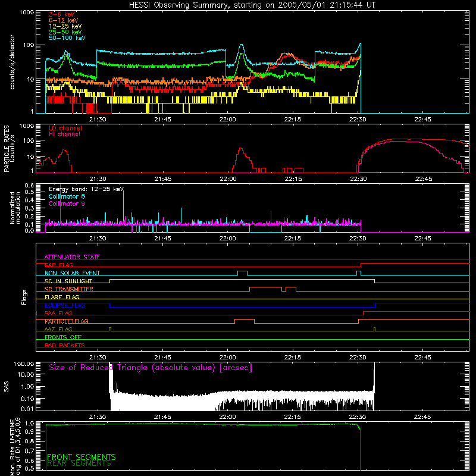Click the PARTICLE RATES axis label
This screenshot has height=476, width=476.
pos(7,149)
